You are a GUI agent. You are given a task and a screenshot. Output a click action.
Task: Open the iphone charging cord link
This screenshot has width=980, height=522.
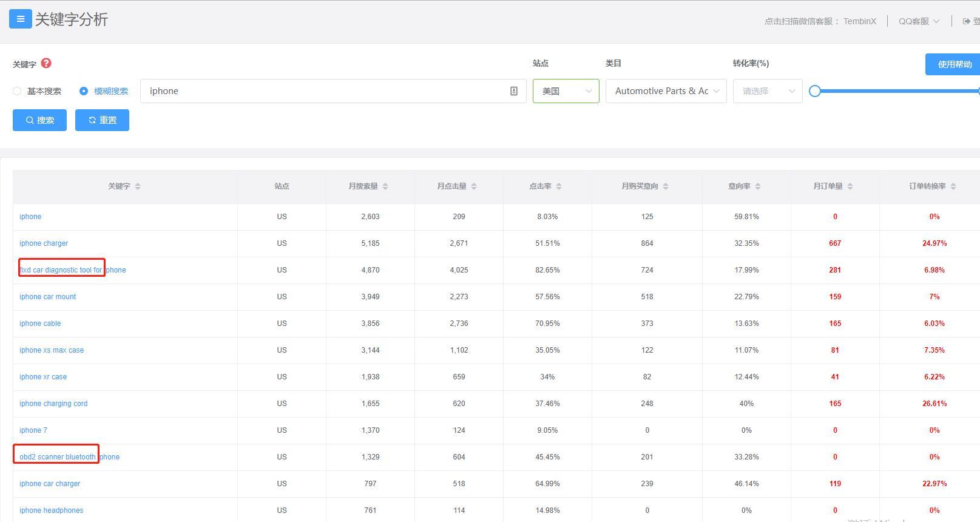(53, 404)
